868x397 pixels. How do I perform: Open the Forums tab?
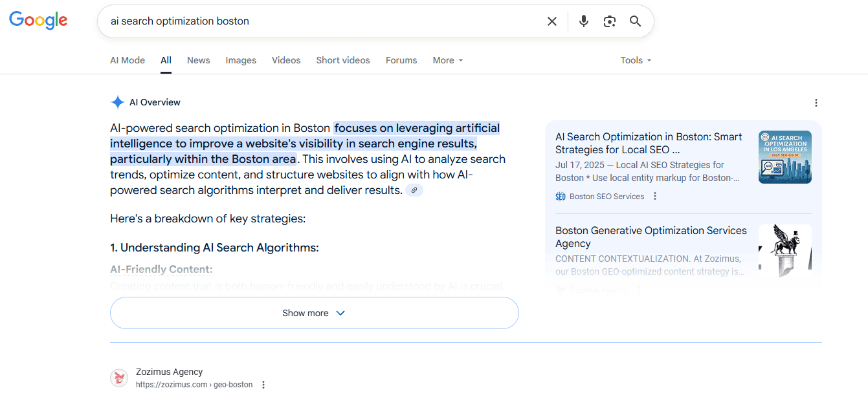[401, 60]
